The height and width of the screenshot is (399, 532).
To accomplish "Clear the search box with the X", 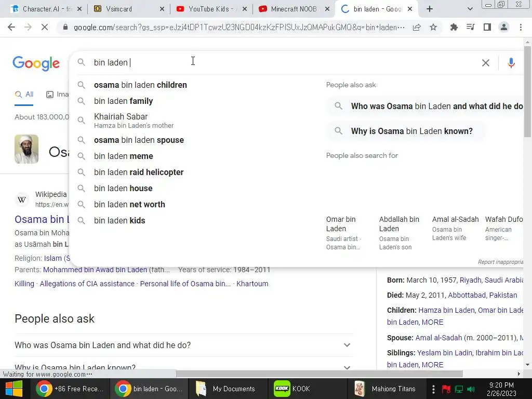I will tap(486, 63).
